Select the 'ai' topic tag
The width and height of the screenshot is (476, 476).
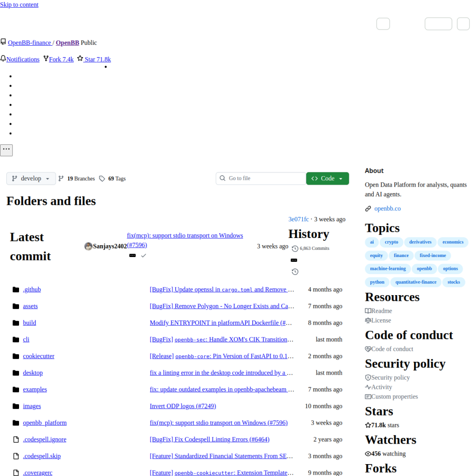click(372, 242)
